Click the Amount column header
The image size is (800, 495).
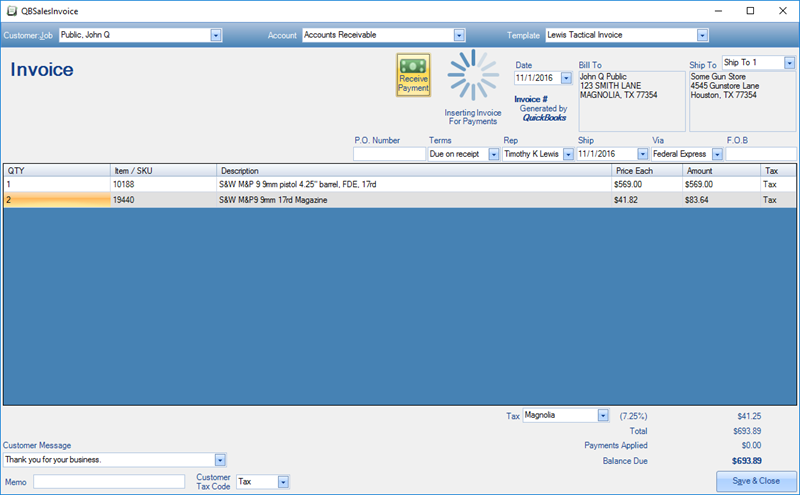pyautogui.click(x=721, y=170)
